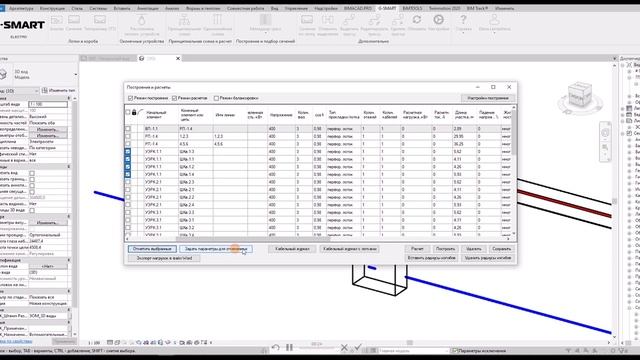This screenshot has height=360, width=640.
Task: Click the Удалить button in dialog
Action: click(473, 249)
